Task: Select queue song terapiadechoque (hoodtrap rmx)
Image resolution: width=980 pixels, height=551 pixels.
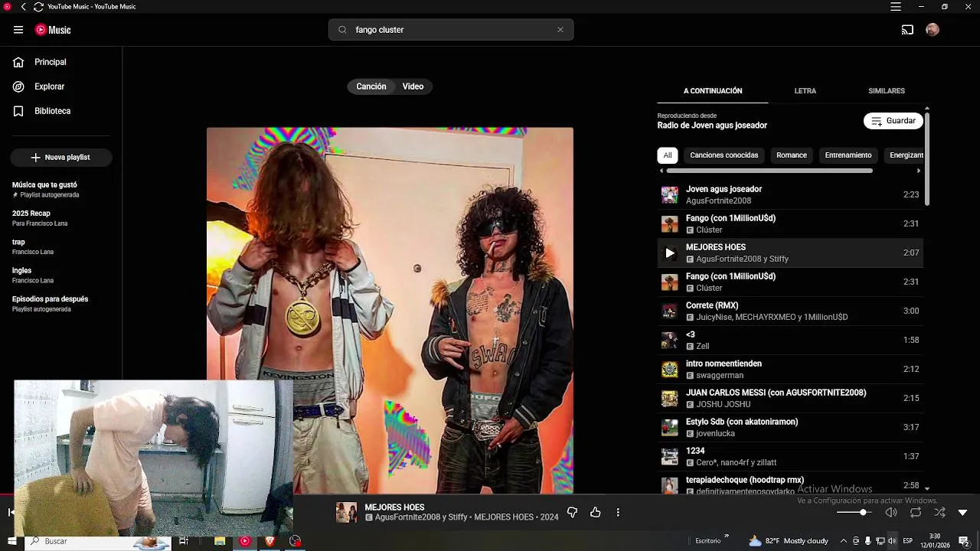Action: pos(790,484)
